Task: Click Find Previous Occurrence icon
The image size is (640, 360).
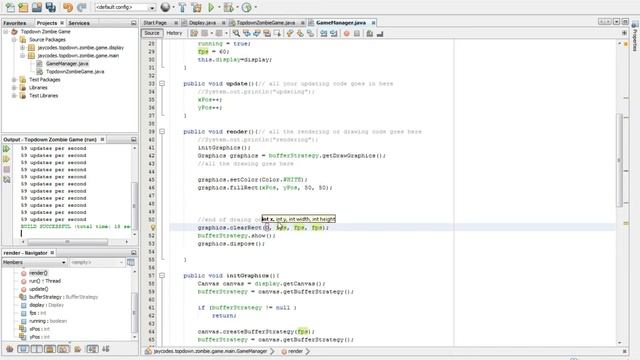Action: pyautogui.click(x=247, y=33)
